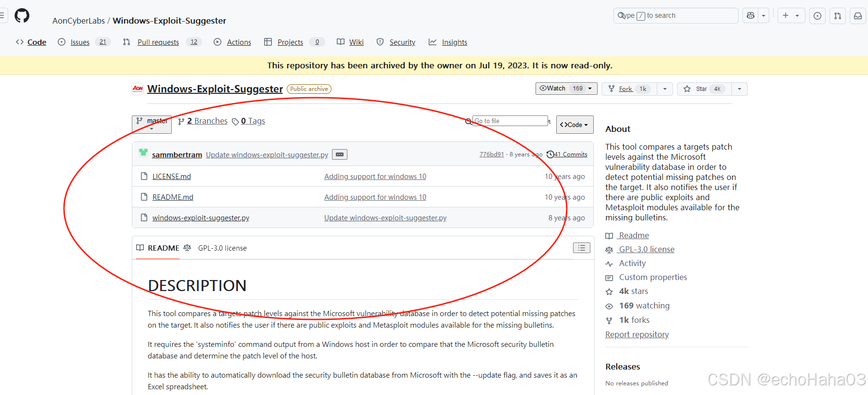Open Activity link in About sidebar
This screenshot has height=395, width=868.
click(x=632, y=263)
